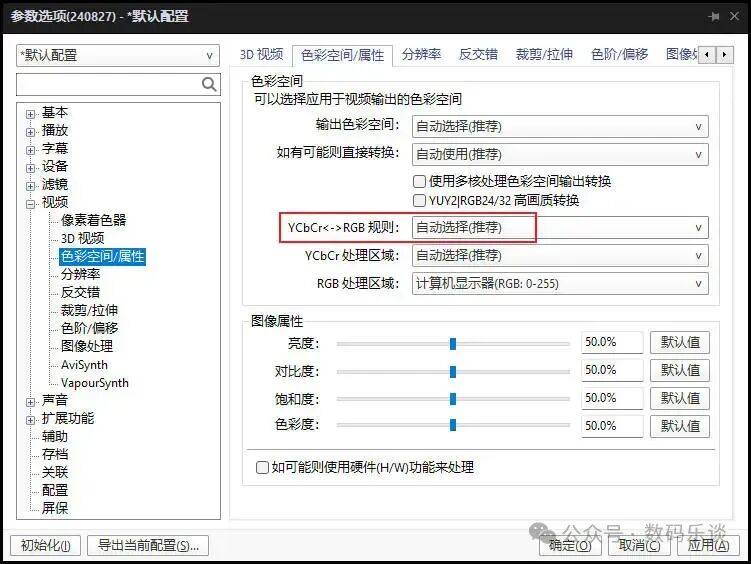Reset 亮度 with its 默认值 button
The height and width of the screenshot is (564, 751).
click(x=680, y=342)
